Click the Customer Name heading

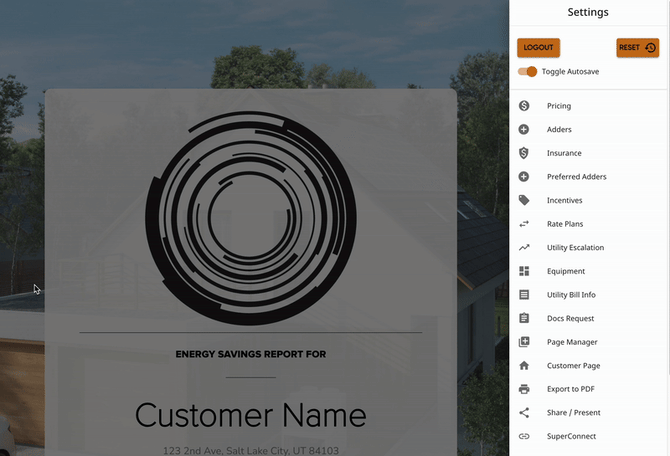[250, 414]
